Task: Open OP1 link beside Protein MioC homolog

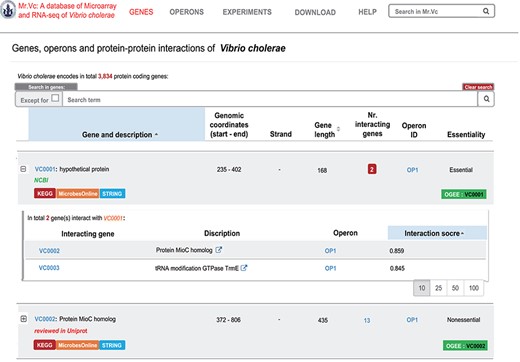Action: pos(330,251)
